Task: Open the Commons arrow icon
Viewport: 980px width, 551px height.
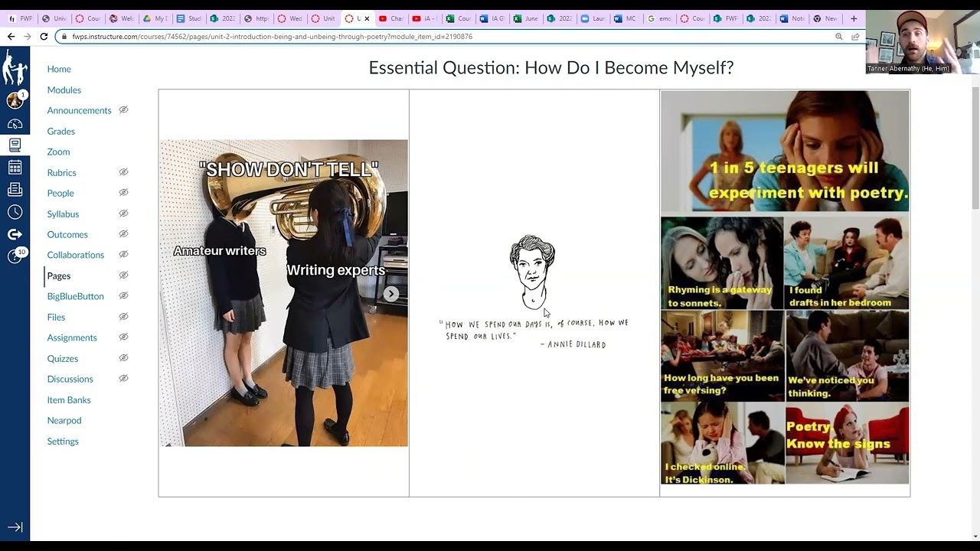Action: pos(15,234)
